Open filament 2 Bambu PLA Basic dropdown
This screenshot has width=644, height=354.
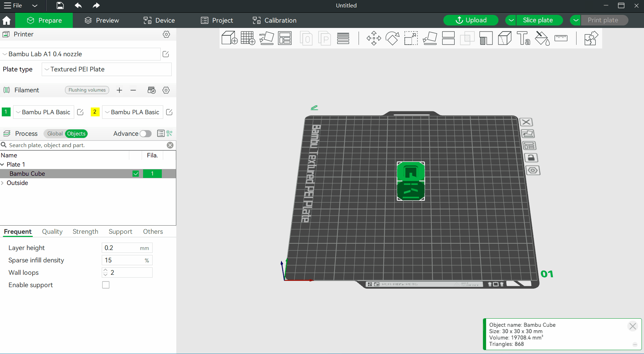pos(133,112)
